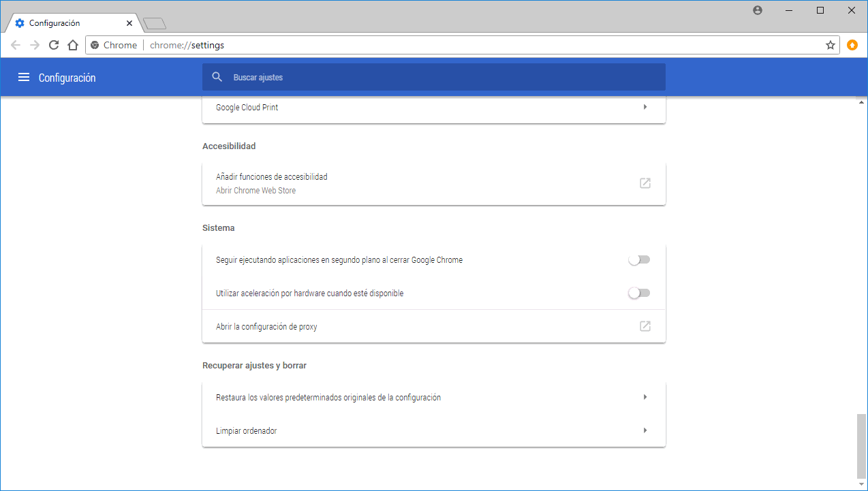Click the page's vertical scrollbar thumb
868x491 pixels.
coord(861,445)
